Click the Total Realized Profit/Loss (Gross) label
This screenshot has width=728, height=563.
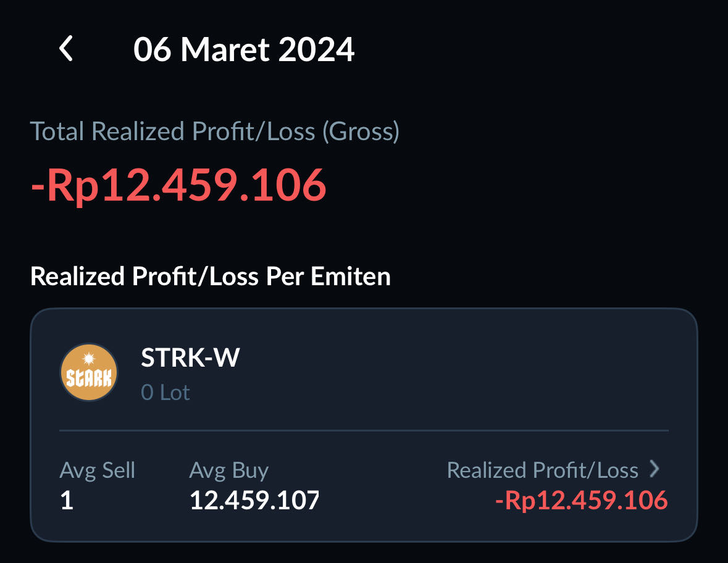pos(215,131)
